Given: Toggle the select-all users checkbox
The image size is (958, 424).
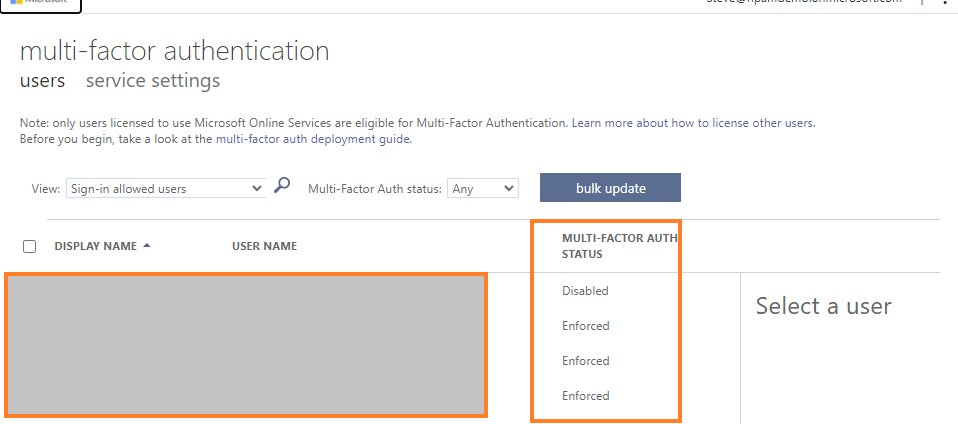Looking at the screenshot, I should pos(29,247).
